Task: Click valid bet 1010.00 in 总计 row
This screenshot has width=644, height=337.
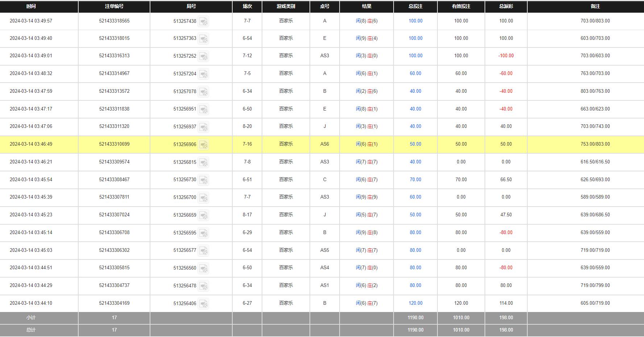Action: [x=461, y=330]
